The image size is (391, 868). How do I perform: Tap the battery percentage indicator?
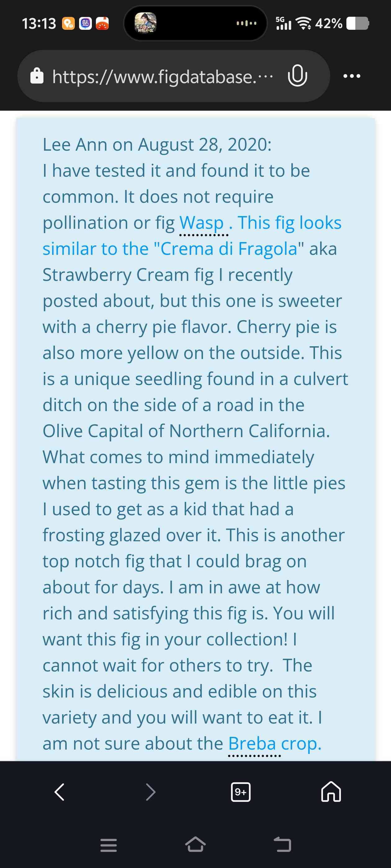click(x=329, y=24)
